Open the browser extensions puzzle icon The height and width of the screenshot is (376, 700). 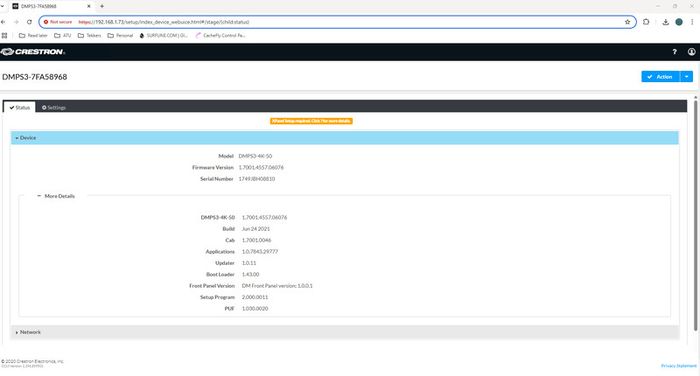tap(646, 22)
